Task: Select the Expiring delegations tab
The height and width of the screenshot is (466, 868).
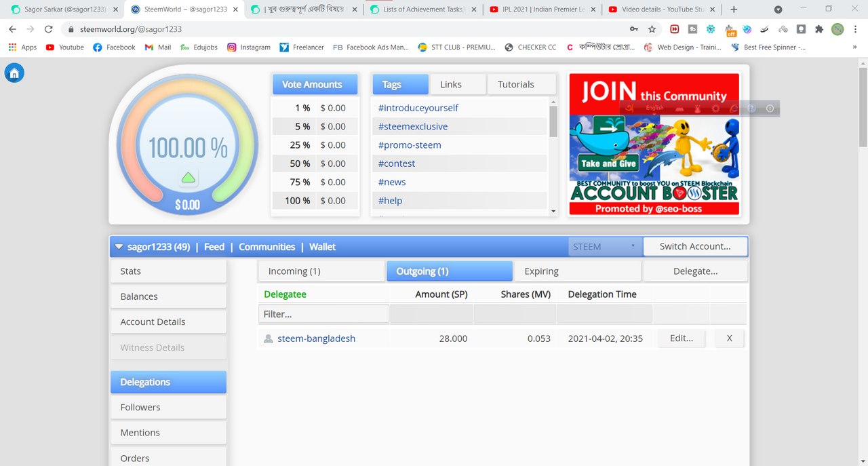Action: pyautogui.click(x=577, y=271)
